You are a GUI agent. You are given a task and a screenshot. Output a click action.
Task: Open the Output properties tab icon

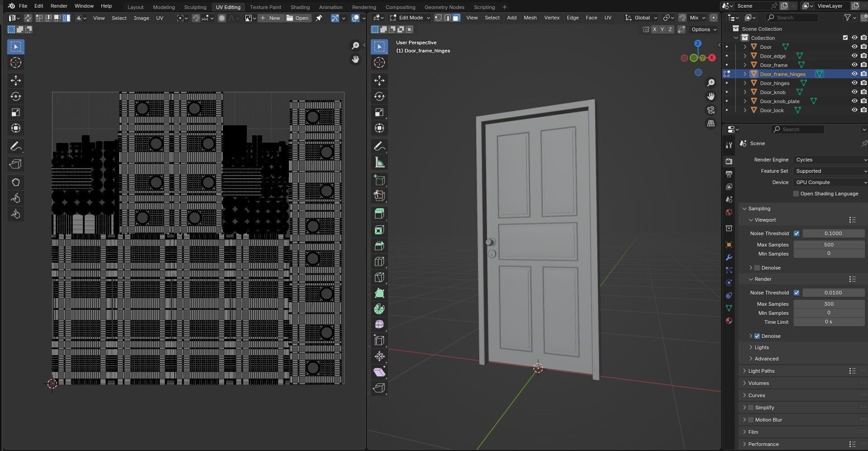(x=729, y=174)
